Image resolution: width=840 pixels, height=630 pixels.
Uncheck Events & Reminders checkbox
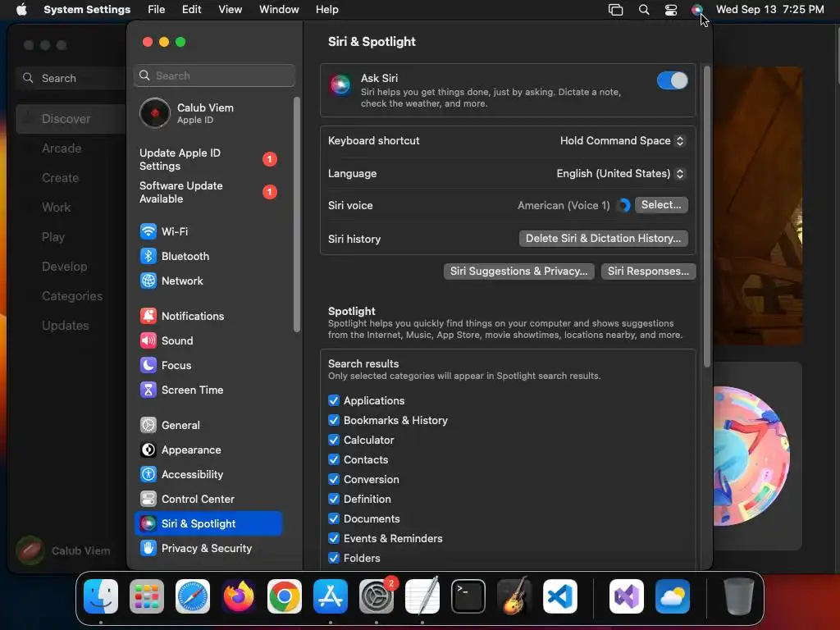334,538
